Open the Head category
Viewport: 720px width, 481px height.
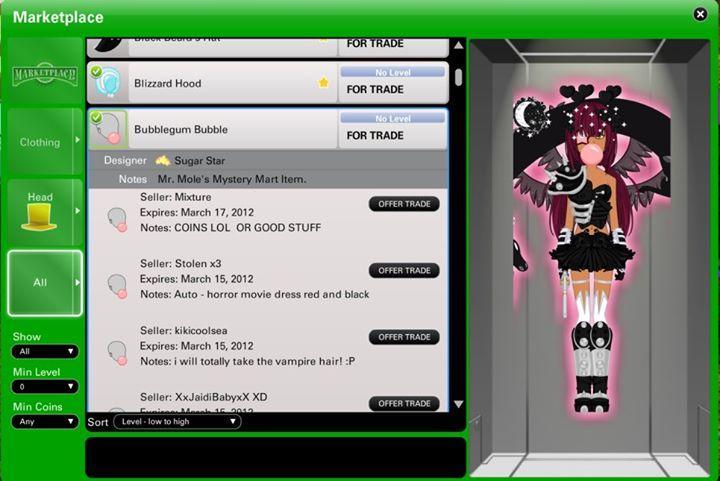pyautogui.click(x=40, y=212)
